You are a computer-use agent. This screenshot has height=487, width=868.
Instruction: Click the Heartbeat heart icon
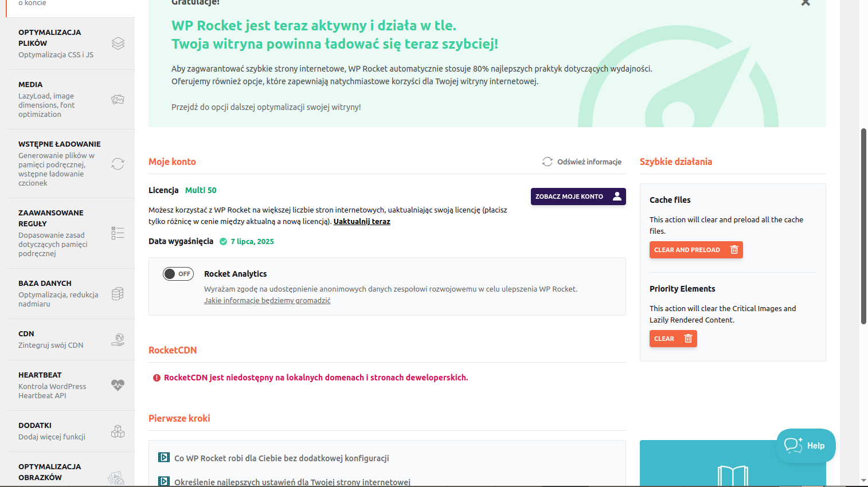click(118, 385)
